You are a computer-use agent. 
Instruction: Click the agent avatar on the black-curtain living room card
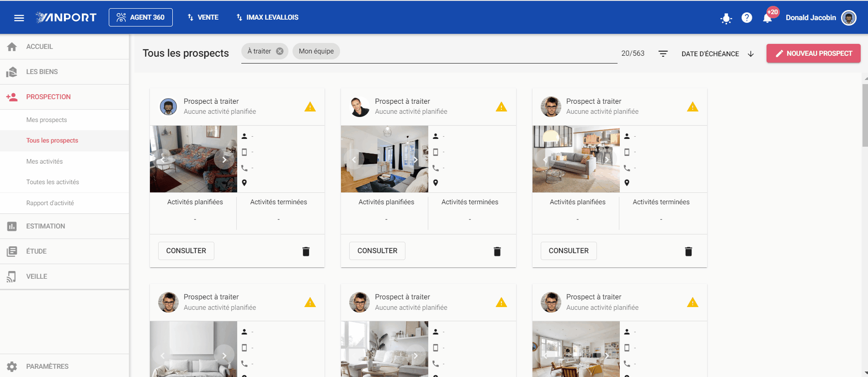(360, 106)
